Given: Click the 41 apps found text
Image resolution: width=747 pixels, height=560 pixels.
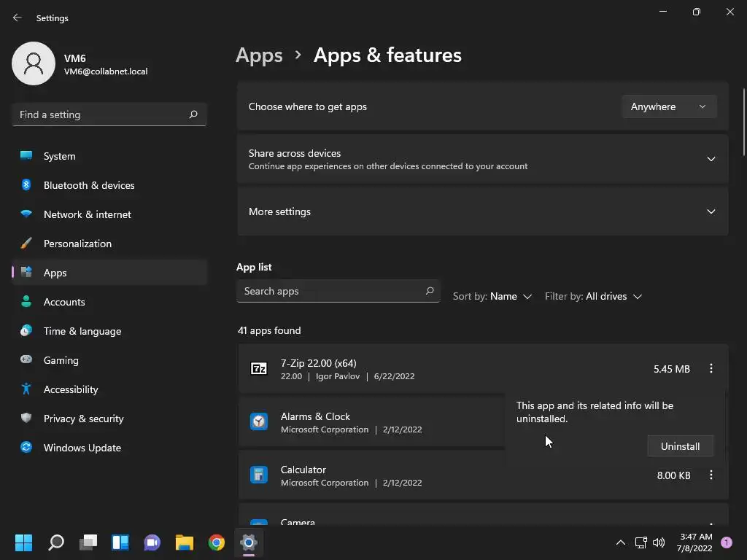Looking at the screenshot, I should pyautogui.click(x=269, y=330).
